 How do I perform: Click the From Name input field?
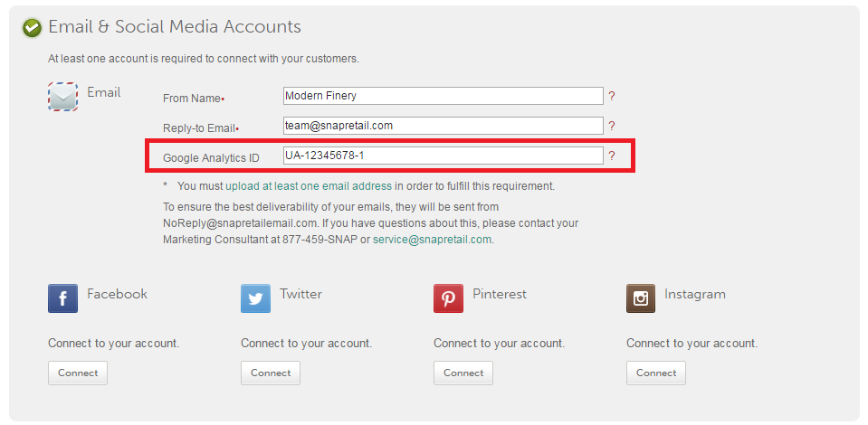[443, 96]
